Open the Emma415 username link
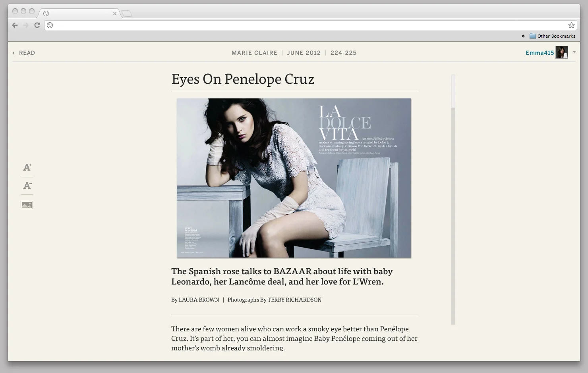The image size is (588, 373). [x=540, y=53]
